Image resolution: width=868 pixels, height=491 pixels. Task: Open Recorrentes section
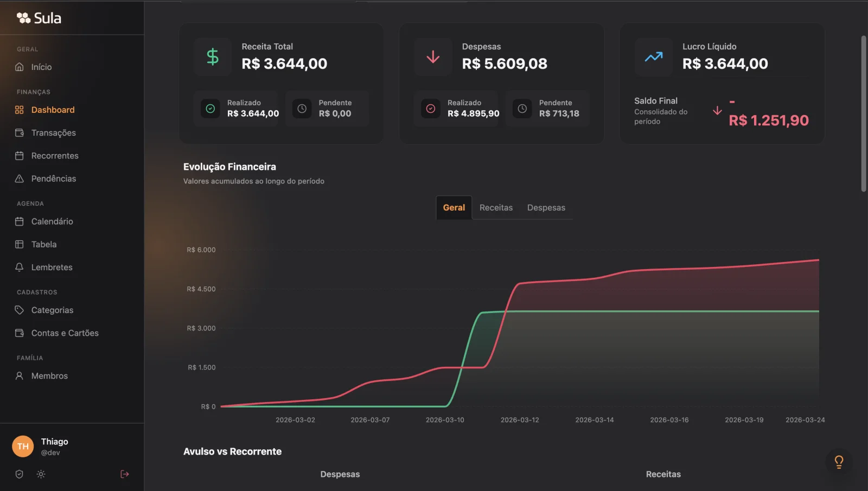(x=55, y=156)
